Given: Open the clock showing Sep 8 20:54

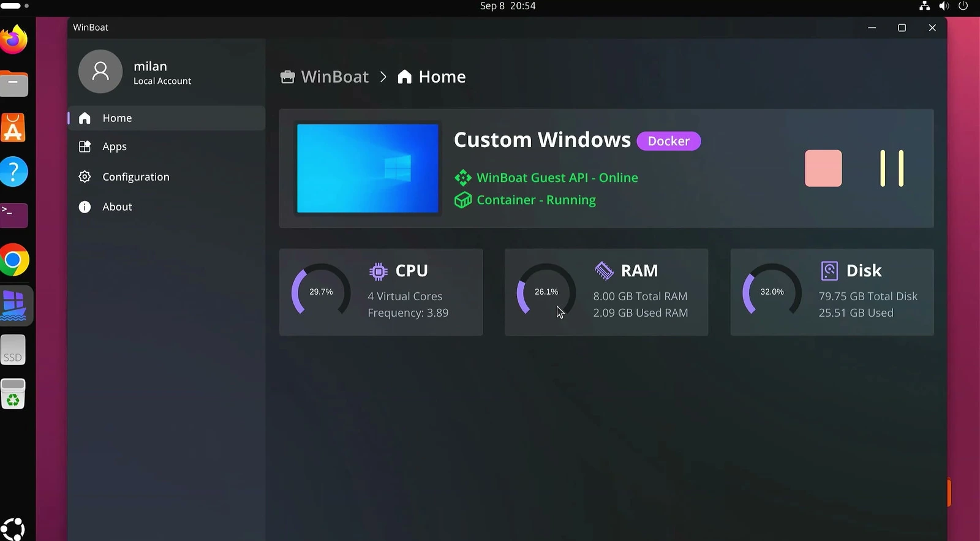Looking at the screenshot, I should pyautogui.click(x=508, y=6).
